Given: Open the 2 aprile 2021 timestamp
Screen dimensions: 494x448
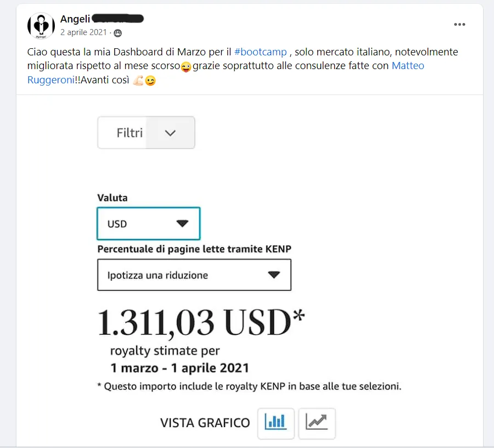Looking at the screenshot, I should coord(83,32).
